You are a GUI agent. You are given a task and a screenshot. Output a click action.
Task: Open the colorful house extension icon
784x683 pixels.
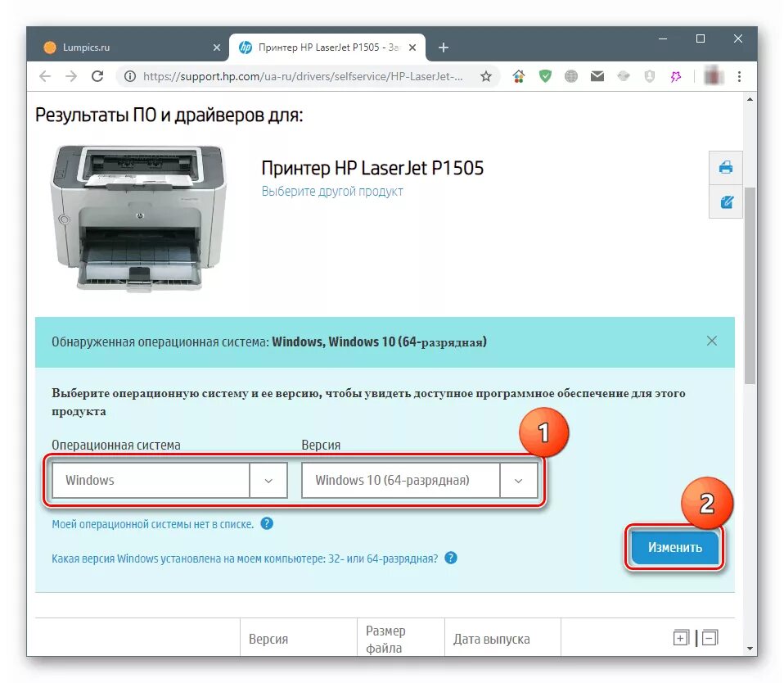click(519, 76)
